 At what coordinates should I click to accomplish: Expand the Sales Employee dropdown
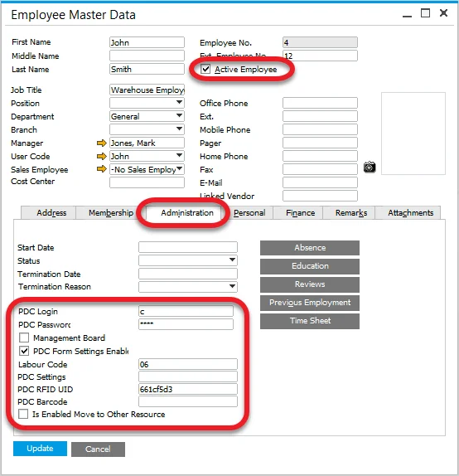(x=179, y=169)
